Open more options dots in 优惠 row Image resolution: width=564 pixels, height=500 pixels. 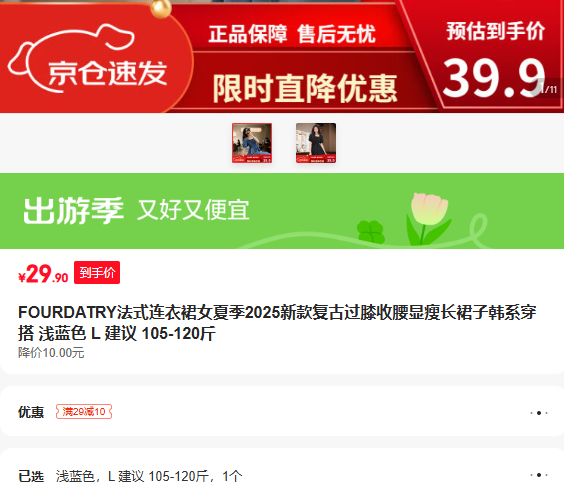(539, 413)
